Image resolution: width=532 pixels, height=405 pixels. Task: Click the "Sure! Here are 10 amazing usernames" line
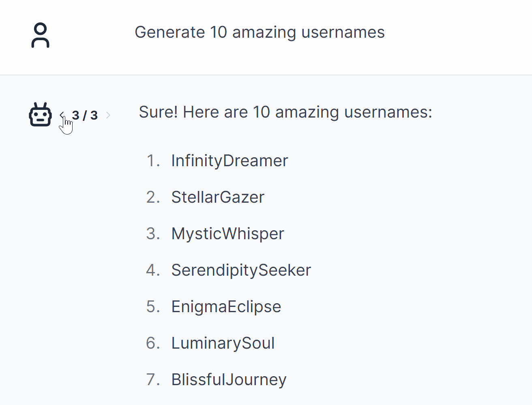coord(285,112)
